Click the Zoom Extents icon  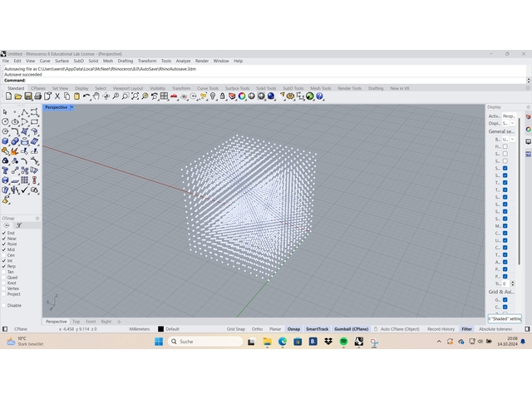(135, 96)
